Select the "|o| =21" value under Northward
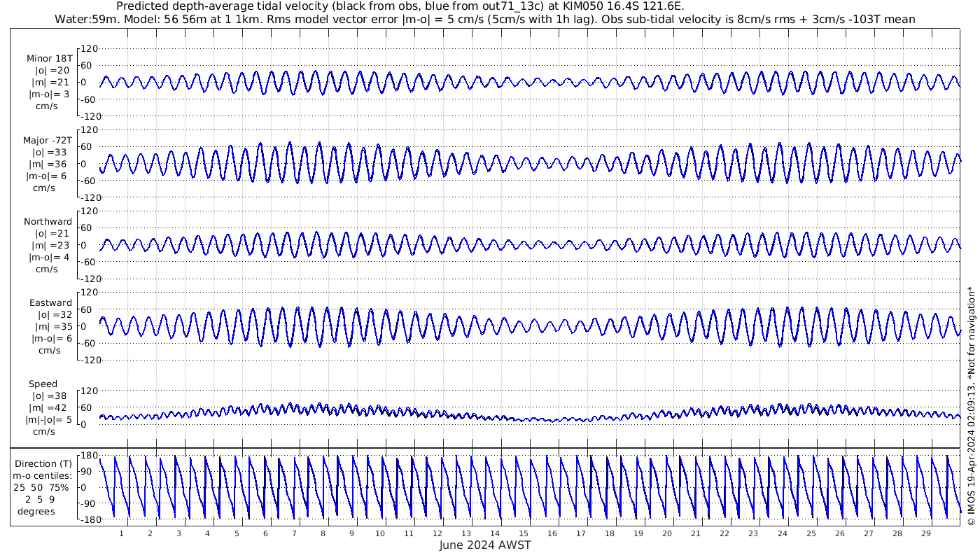 [52, 233]
